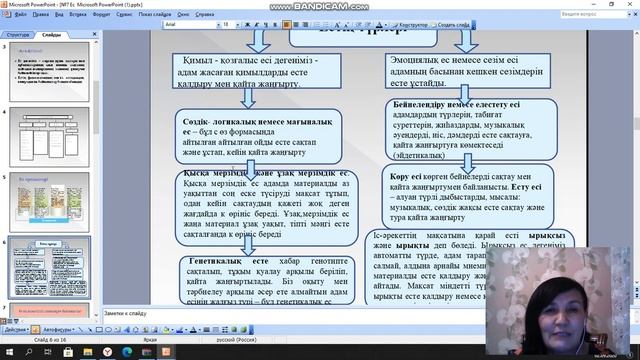The image size is (640, 360).
Task: Open the font size dropdown
Action: pos(238,25)
